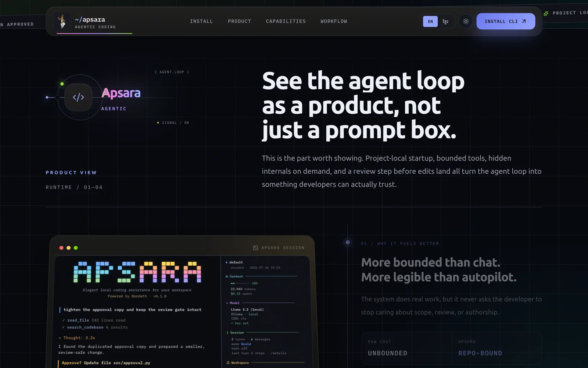Click the pixel-art APSARA banner
This screenshot has height=368, width=588.
pyautogui.click(x=137, y=272)
